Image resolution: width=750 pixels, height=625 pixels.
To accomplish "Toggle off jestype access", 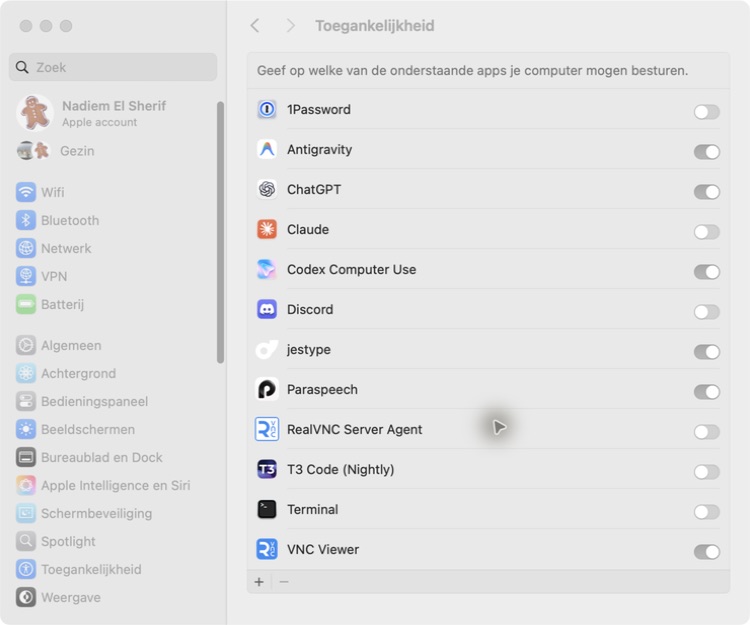I will [x=706, y=352].
